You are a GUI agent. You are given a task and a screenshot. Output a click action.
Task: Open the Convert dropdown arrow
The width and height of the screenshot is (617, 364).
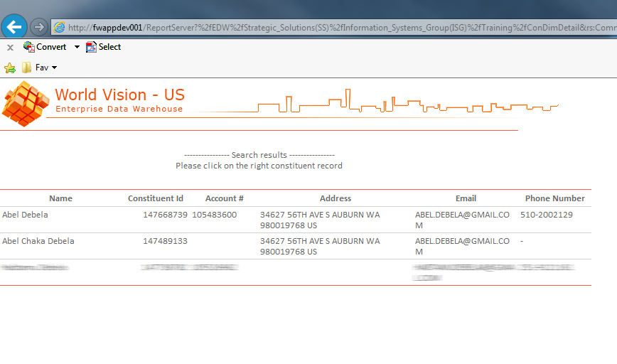click(x=77, y=47)
